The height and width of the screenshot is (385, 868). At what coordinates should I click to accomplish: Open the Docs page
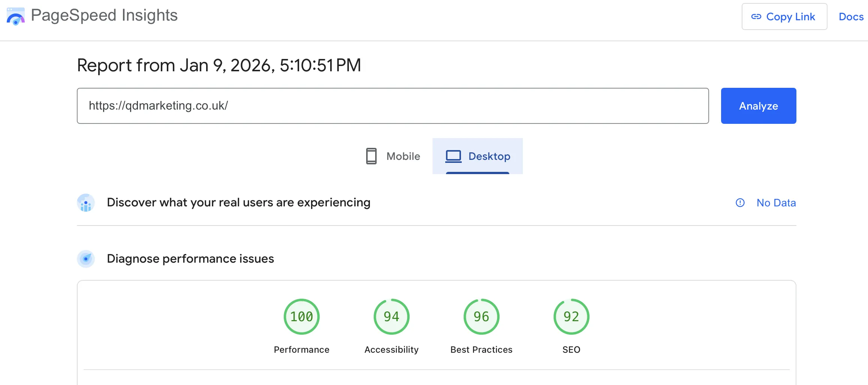[851, 17]
